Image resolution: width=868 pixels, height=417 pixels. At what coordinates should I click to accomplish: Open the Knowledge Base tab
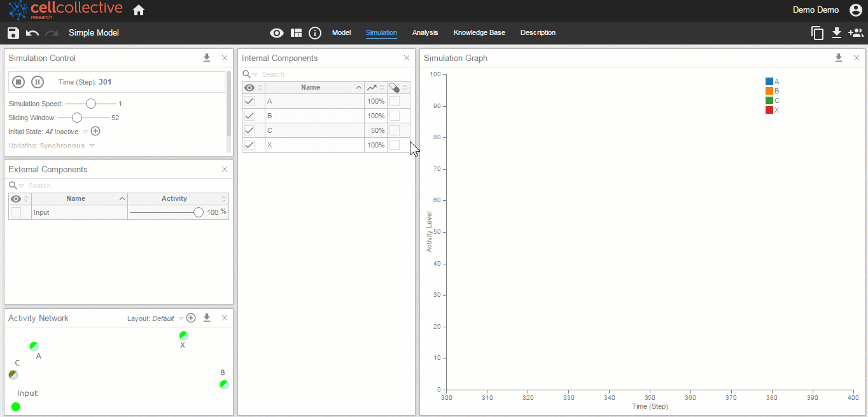(x=479, y=32)
